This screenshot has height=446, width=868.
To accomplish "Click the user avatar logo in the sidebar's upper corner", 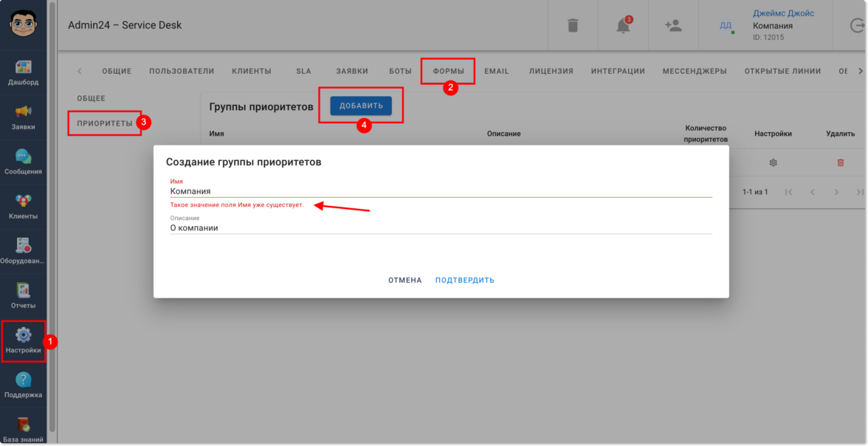I will (24, 24).
